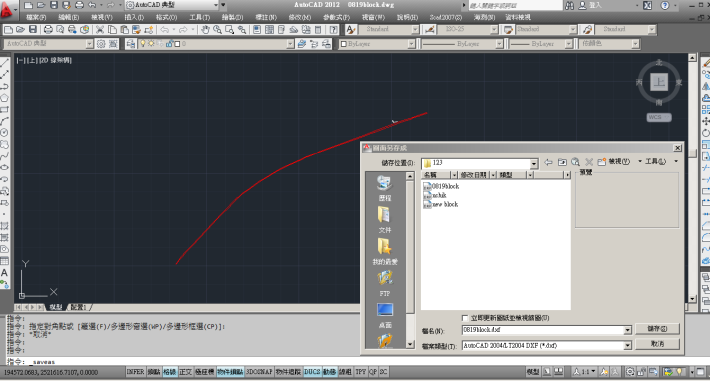
Task: Select the Text tool A icon in the left toolbar
Action: click(x=5, y=273)
